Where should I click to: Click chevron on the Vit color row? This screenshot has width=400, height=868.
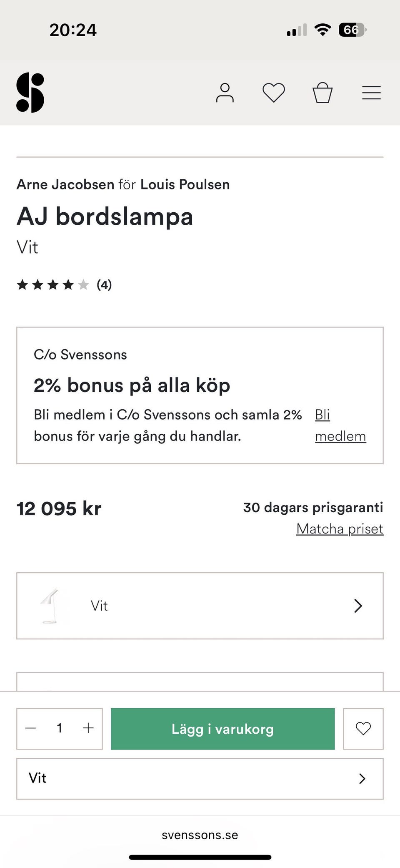(358, 606)
